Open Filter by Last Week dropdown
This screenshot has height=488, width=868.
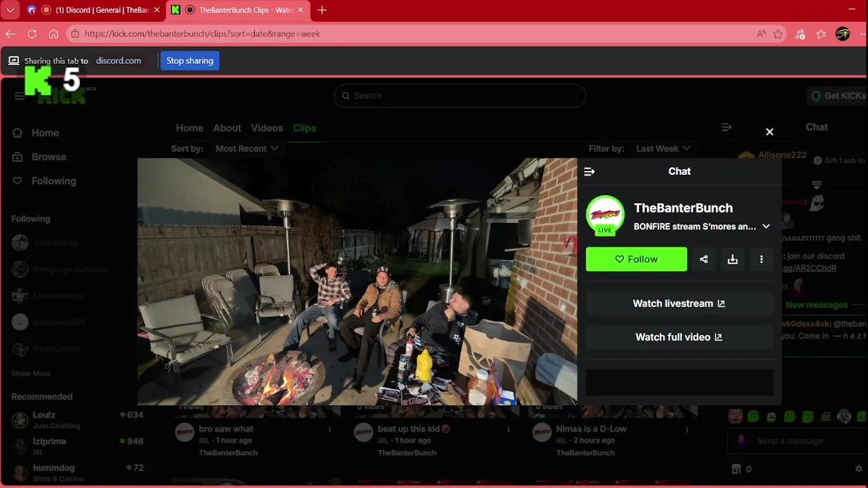[663, 148]
